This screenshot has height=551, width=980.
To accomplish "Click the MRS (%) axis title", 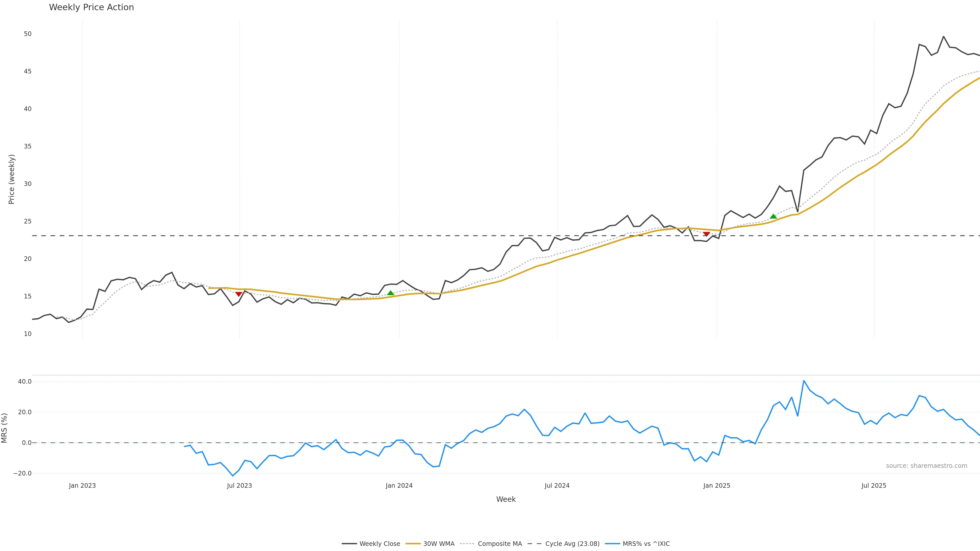I will pyautogui.click(x=5, y=428).
